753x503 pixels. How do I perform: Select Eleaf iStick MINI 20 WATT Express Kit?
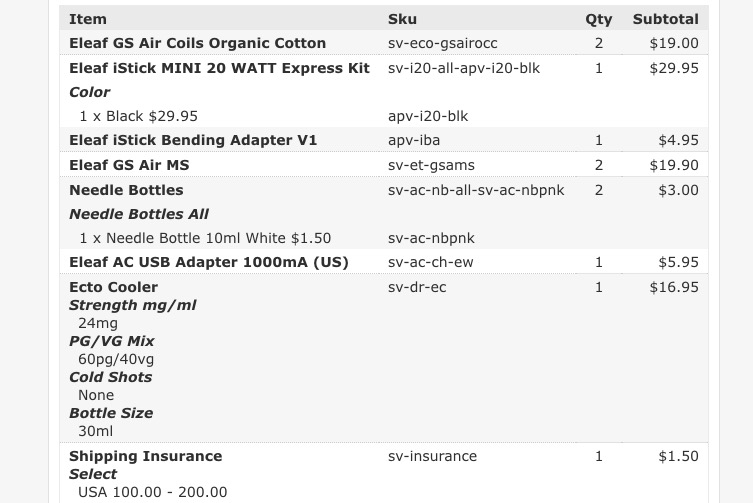tap(219, 68)
